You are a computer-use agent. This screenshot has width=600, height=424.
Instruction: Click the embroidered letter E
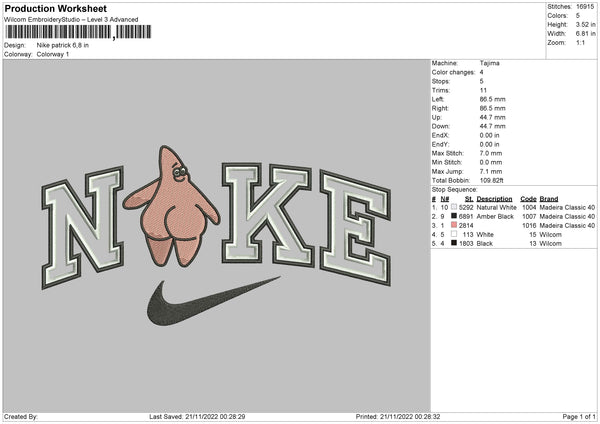(355, 228)
